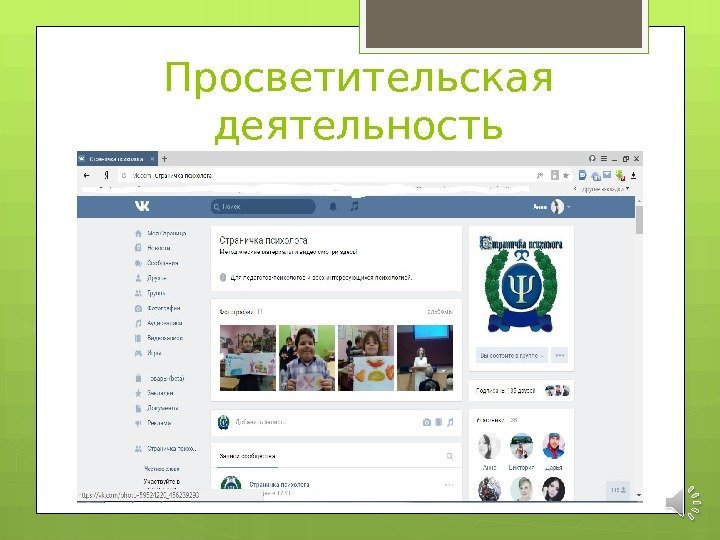
Task: Open the shopping bag Goods (beta) item
Action: click(159, 378)
